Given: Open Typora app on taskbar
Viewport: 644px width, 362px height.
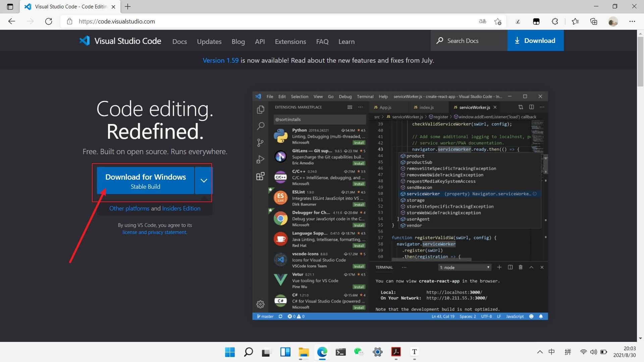Looking at the screenshot, I should [414, 352].
